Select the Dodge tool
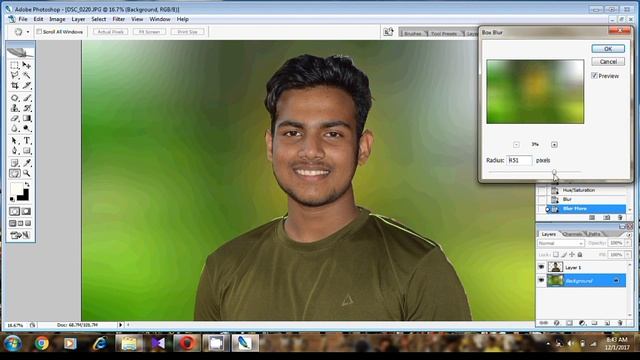Viewport: 640px width, 360px height. click(x=27, y=129)
